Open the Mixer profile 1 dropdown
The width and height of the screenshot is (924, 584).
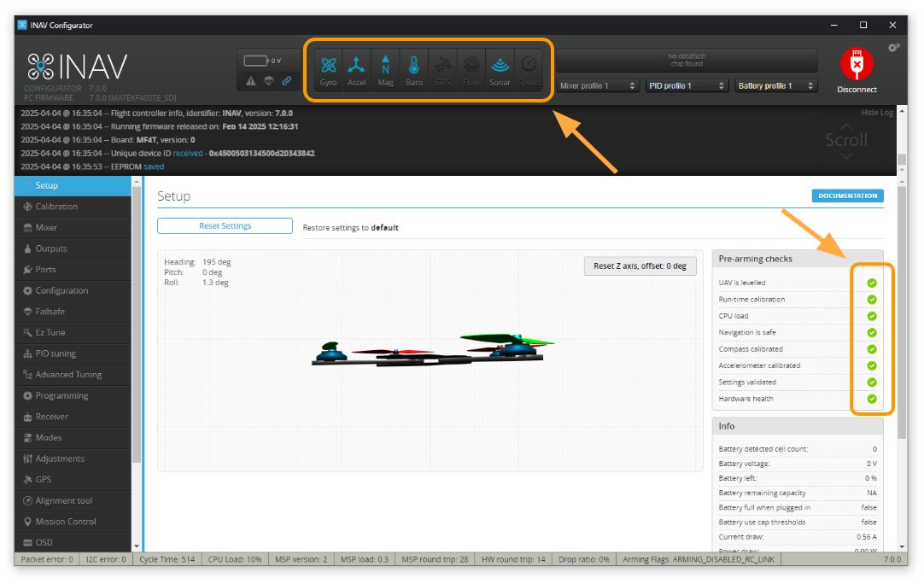598,86
